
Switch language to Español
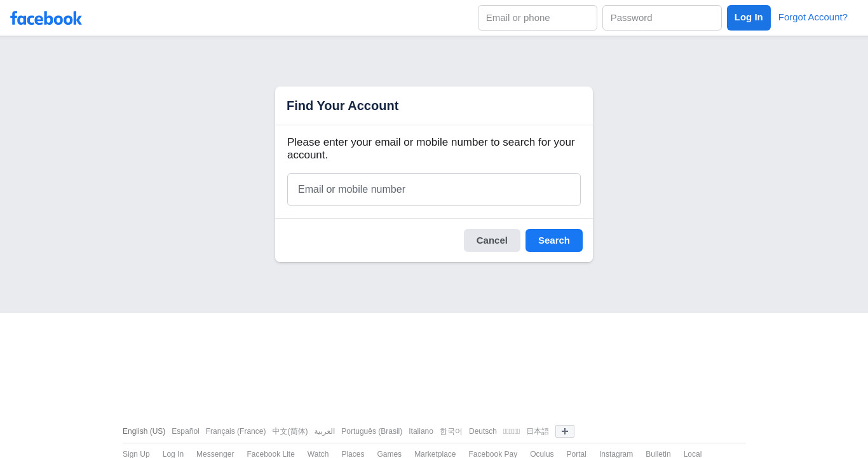[x=186, y=431]
